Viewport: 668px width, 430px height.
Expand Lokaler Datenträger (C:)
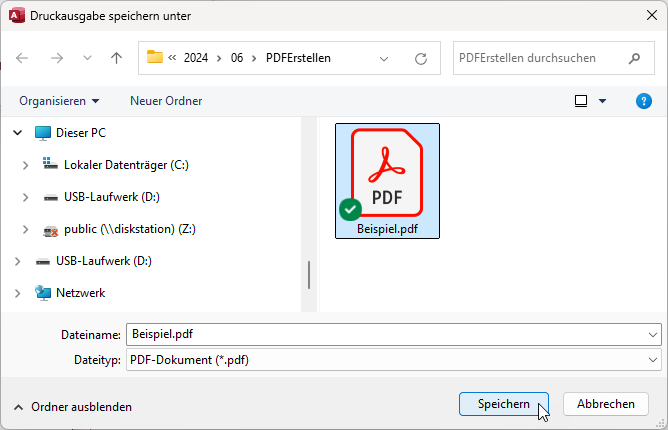point(26,165)
